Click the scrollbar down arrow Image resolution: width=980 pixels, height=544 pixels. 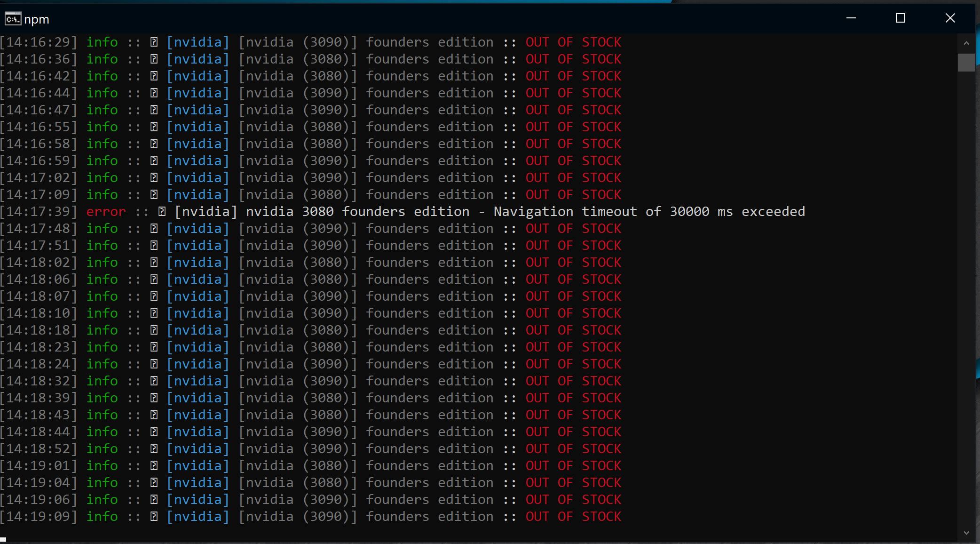pos(966,533)
